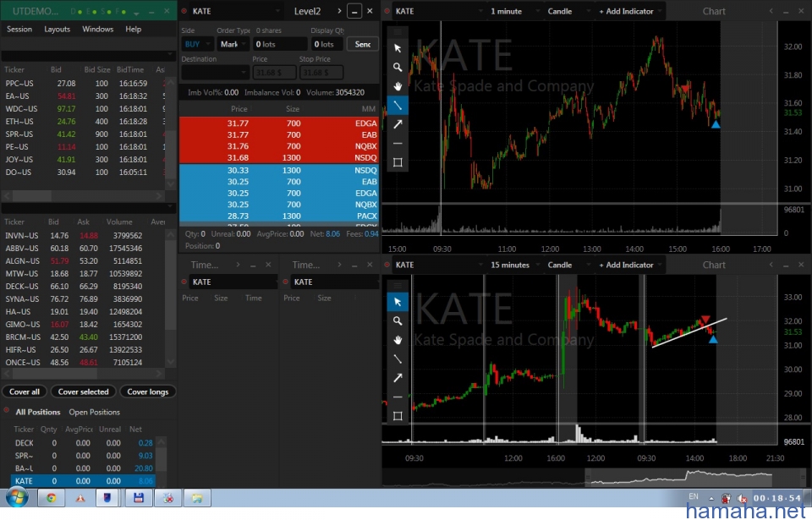Select the KATE row in the positions table
The height and width of the screenshot is (520, 812).
82,481
